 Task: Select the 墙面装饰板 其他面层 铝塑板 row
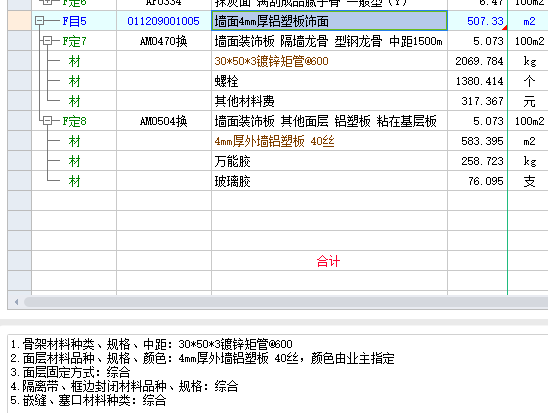coord(329,121)
